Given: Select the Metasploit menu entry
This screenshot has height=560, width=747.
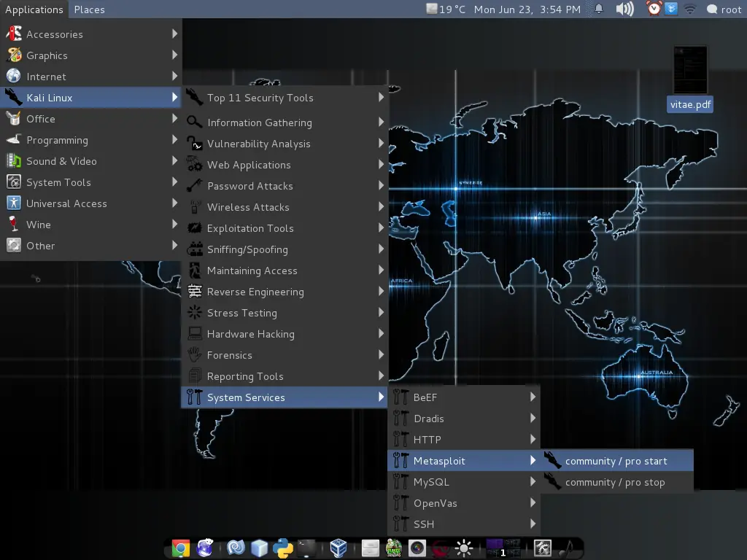Looking at the screenshot, I should tap(464, 461).
